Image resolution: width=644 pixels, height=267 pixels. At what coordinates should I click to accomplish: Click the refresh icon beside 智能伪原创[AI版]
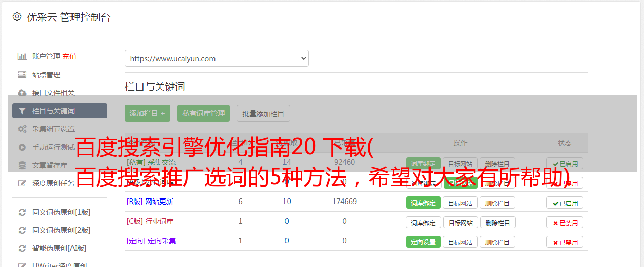[x=22, y=248]
